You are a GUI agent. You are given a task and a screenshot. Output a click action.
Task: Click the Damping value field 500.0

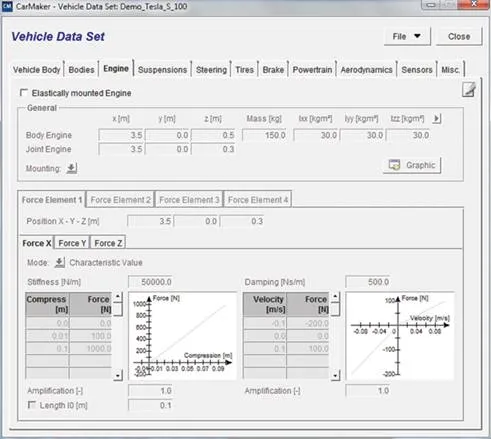pyautogui.click(x=368, y=282)
